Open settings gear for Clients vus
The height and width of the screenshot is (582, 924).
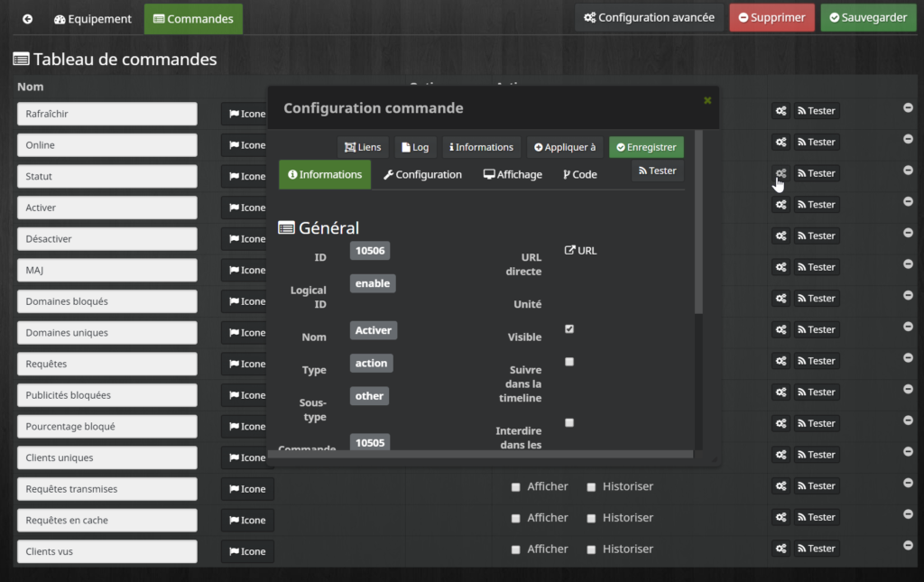point(781,548)
